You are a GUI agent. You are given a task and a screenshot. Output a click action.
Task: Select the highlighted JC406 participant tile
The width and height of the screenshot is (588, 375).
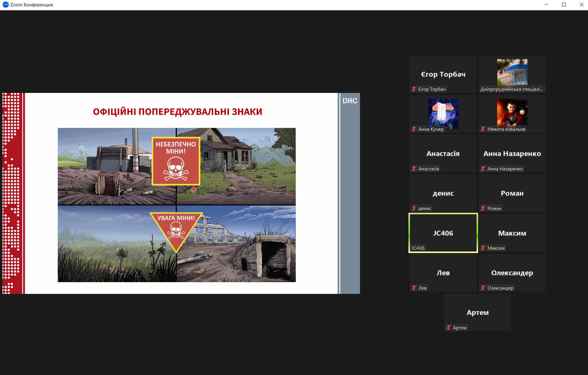point(443,233)
